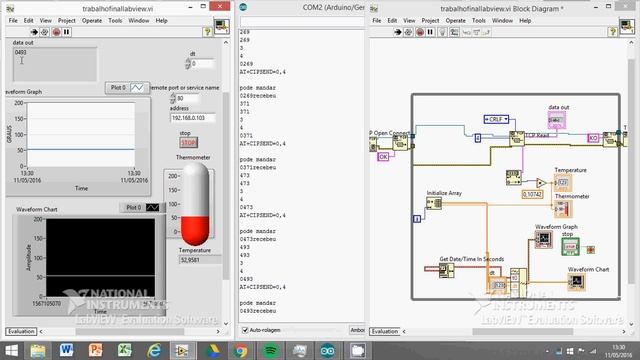Viewport: 640px width, 360px height.
Task: Click Waveform Chart Plot 0 legend
Action: coord(143,207)
